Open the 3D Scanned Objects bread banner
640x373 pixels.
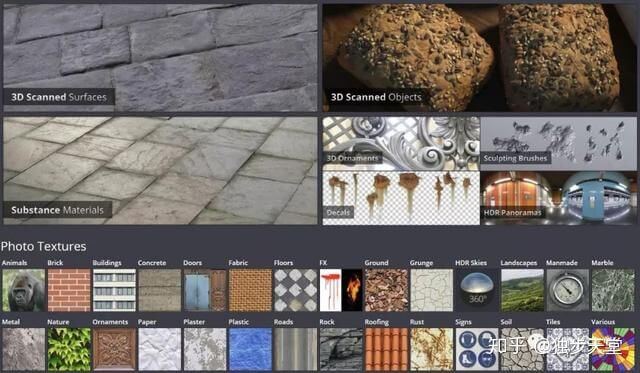(480, 58)
